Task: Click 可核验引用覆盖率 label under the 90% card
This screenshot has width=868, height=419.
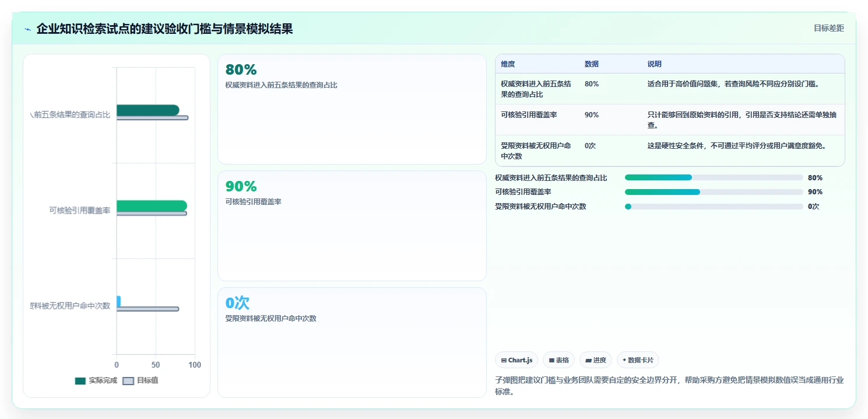Action: 253,202
